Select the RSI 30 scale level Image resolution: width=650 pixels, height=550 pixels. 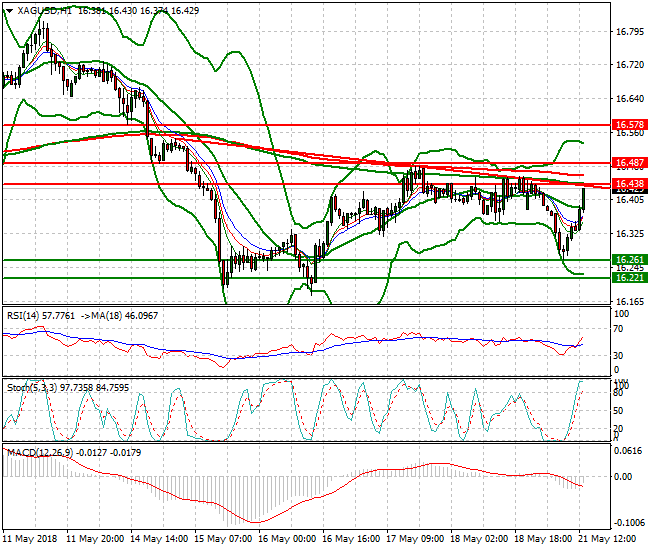point(618,356)
